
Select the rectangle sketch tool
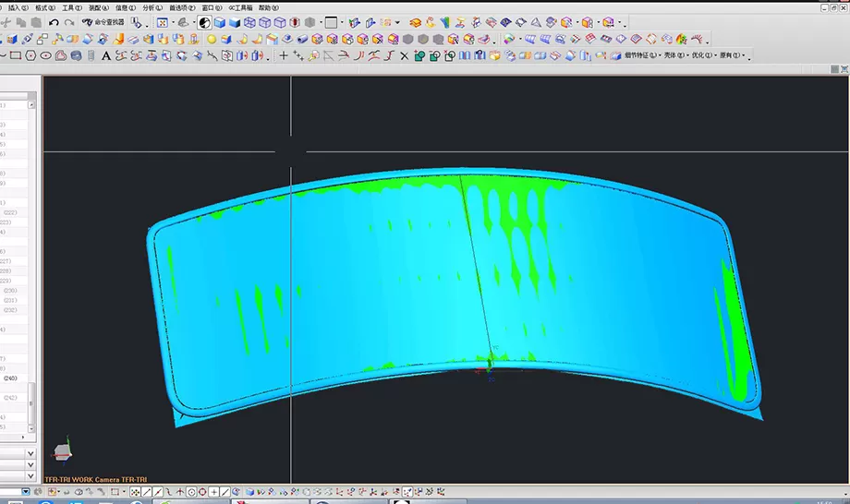[x=17, y=55]
